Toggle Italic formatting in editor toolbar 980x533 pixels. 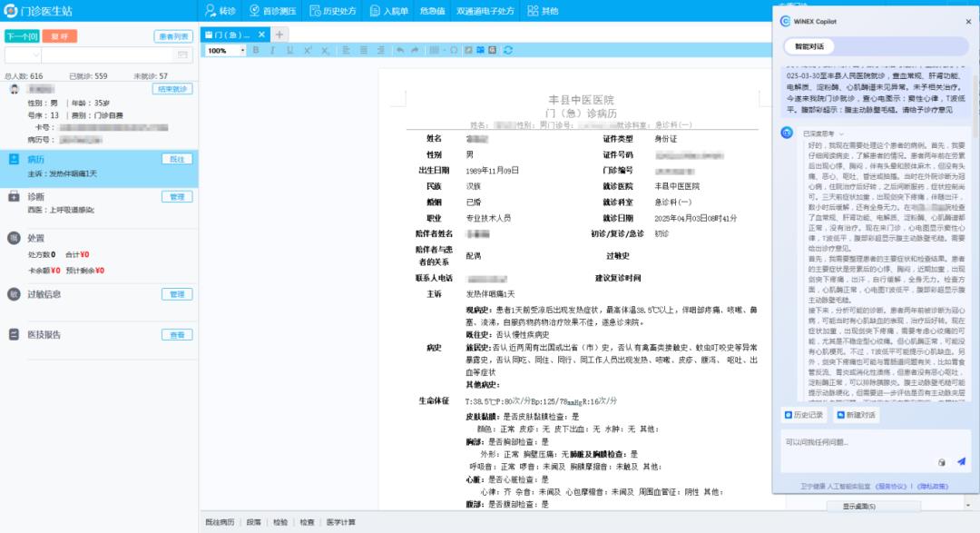pos(272,50)
